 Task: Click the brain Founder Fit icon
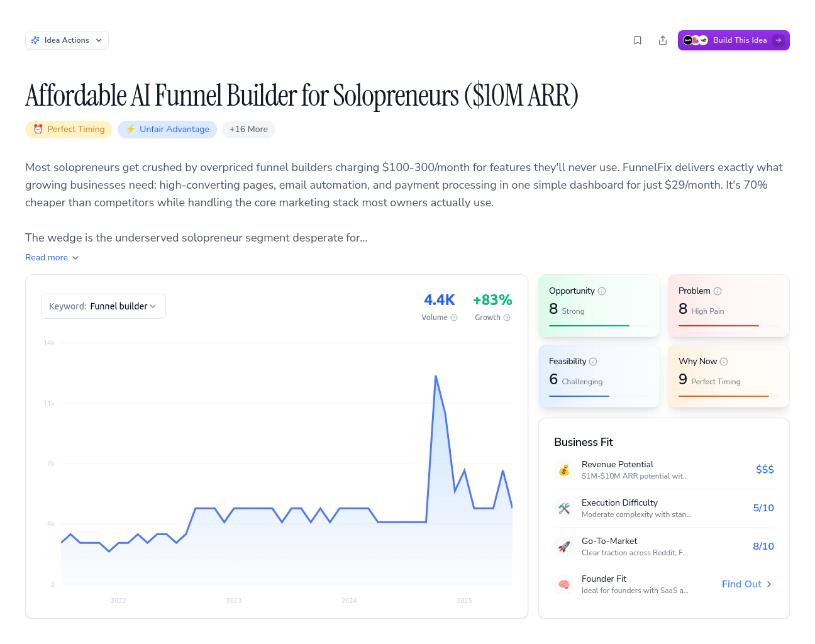click(564, 584)
